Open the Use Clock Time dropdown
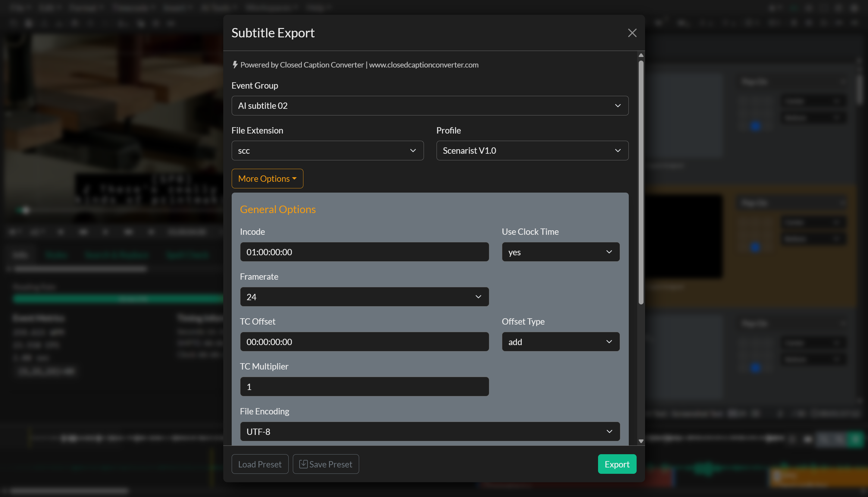This screenshot has width=868, height=497. (x=560, y=252)
